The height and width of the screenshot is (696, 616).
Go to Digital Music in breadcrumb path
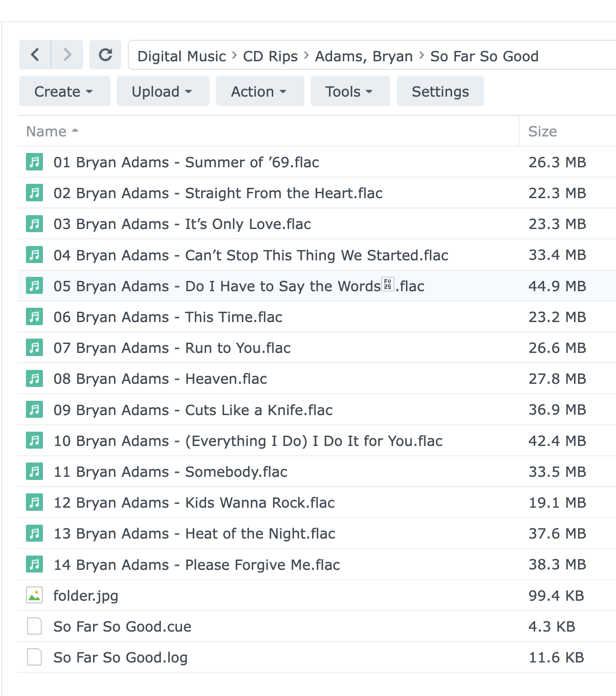pyautogui.click(x=181, y=56)
